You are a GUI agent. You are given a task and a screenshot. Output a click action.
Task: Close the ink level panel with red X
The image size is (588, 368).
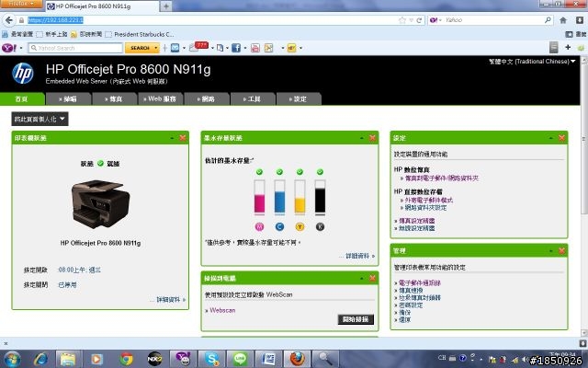coord(372,138)
